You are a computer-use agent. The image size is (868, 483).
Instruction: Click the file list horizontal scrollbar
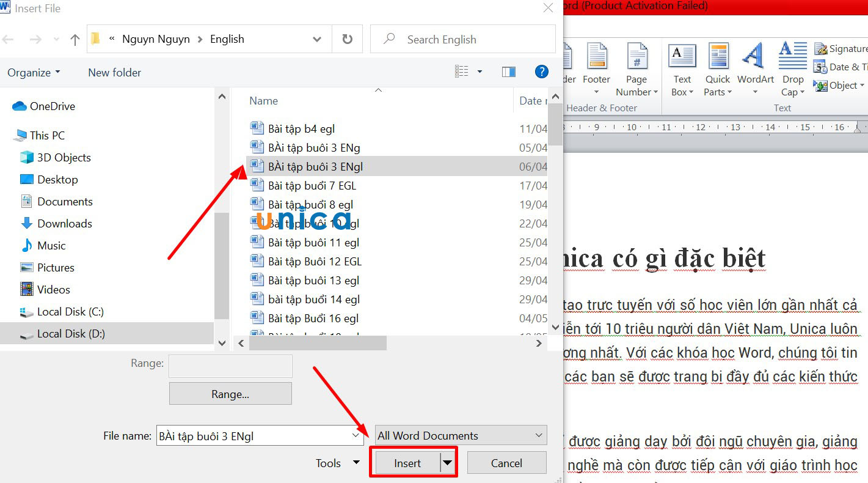[318, 343]
